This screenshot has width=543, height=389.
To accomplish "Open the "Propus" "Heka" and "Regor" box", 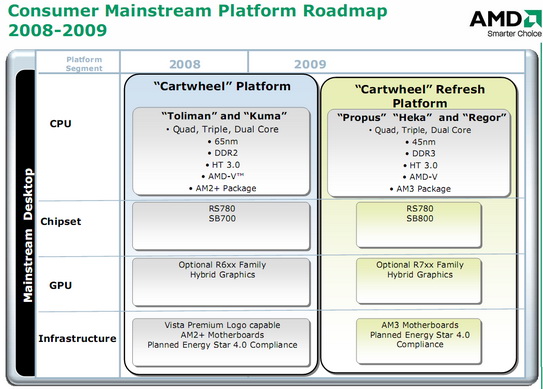I will tap(419, 153).
